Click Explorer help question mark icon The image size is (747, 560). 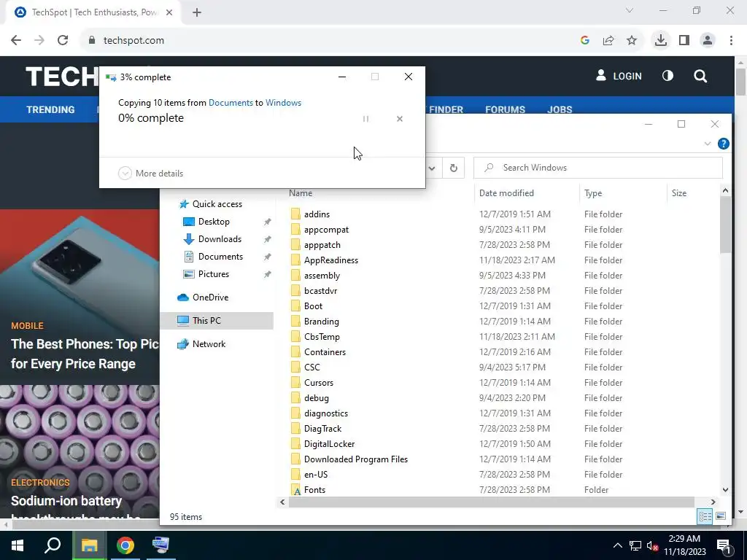[x=723, y=144]
